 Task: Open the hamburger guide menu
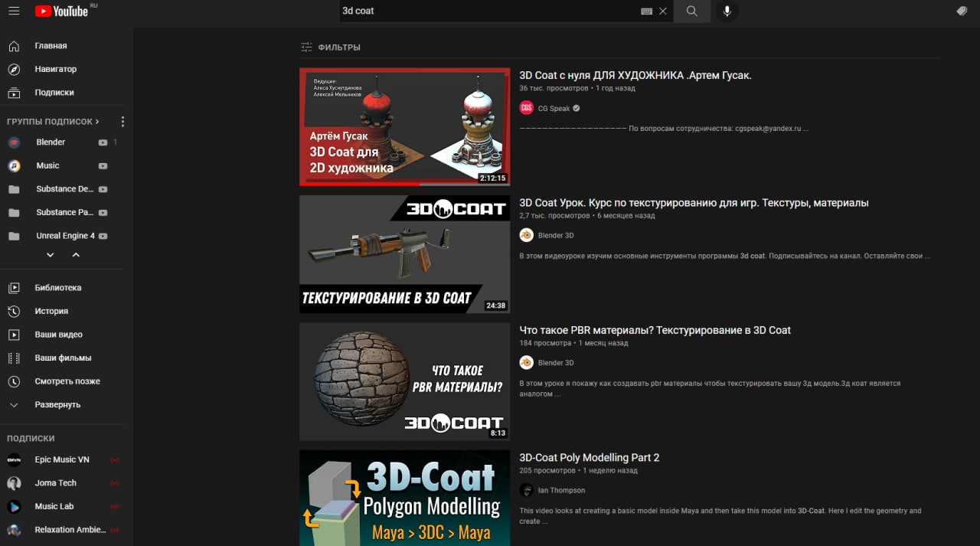(14, 11)
